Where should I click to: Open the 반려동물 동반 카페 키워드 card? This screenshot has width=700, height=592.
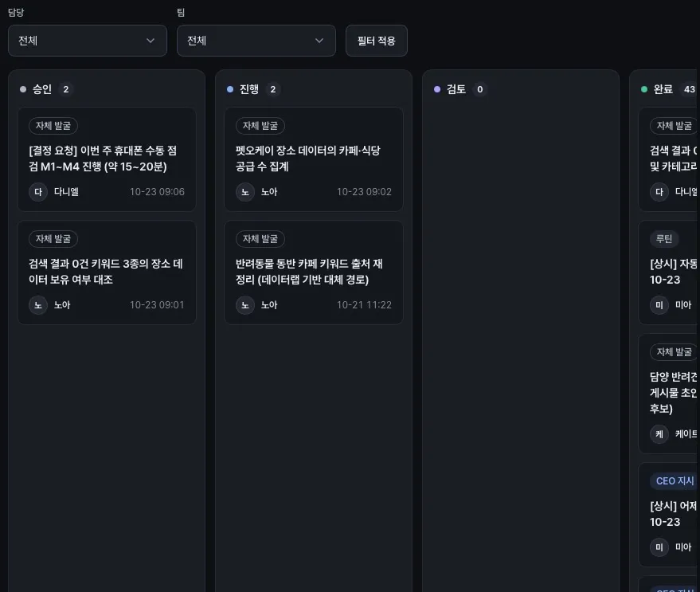tap(314, 272)
